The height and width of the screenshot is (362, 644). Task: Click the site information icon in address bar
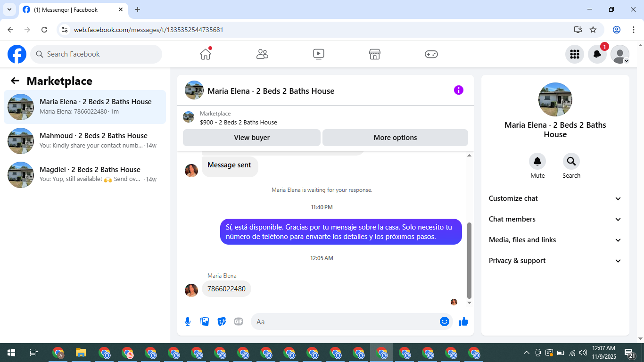pos(65,30)
